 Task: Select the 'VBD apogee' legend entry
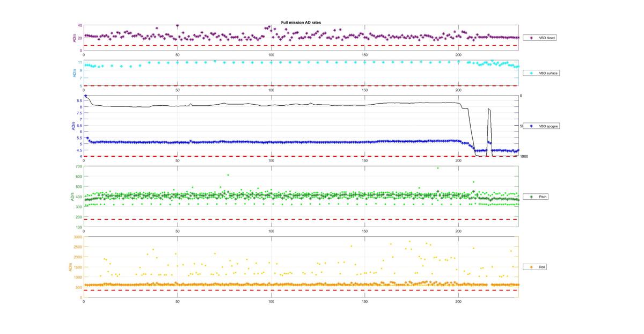(x=542, y=126)
